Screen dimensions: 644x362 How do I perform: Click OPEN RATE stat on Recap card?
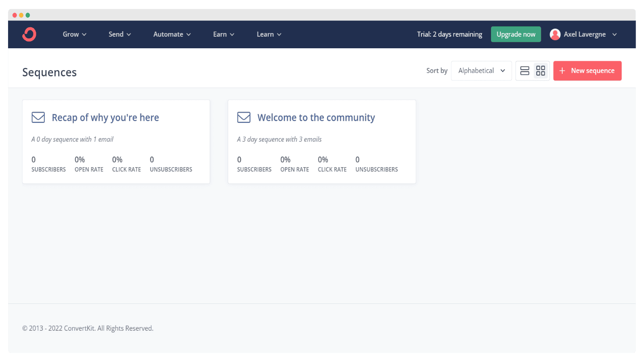click(89, 164)
